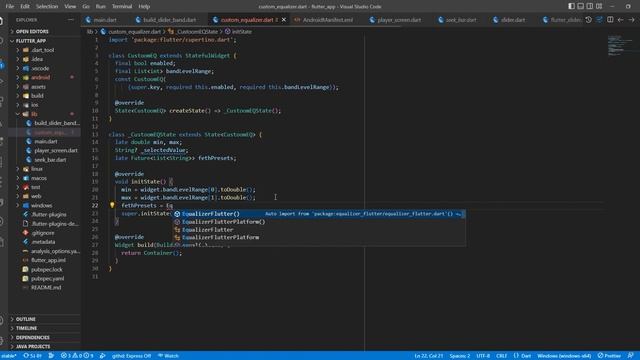The width and height of the screenshot is (640, 360).
Task: Open the timeline history editor action icon
Action: tap(588, 20)
